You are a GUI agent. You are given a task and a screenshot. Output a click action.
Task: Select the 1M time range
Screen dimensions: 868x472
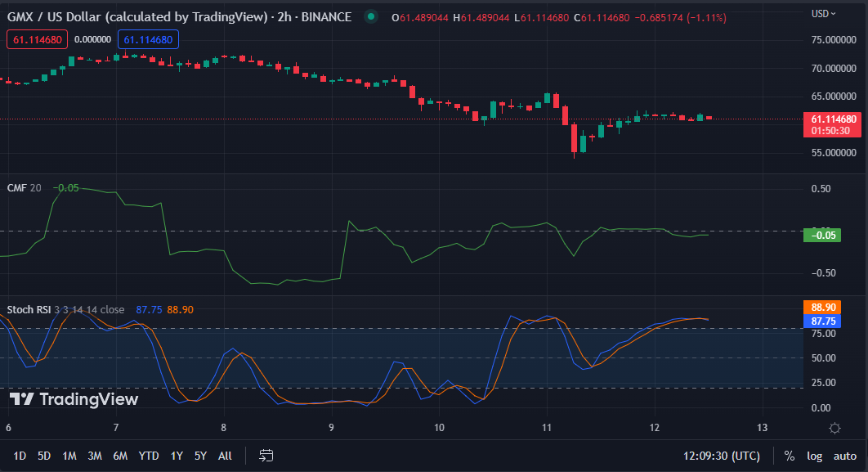pos(69,456)
